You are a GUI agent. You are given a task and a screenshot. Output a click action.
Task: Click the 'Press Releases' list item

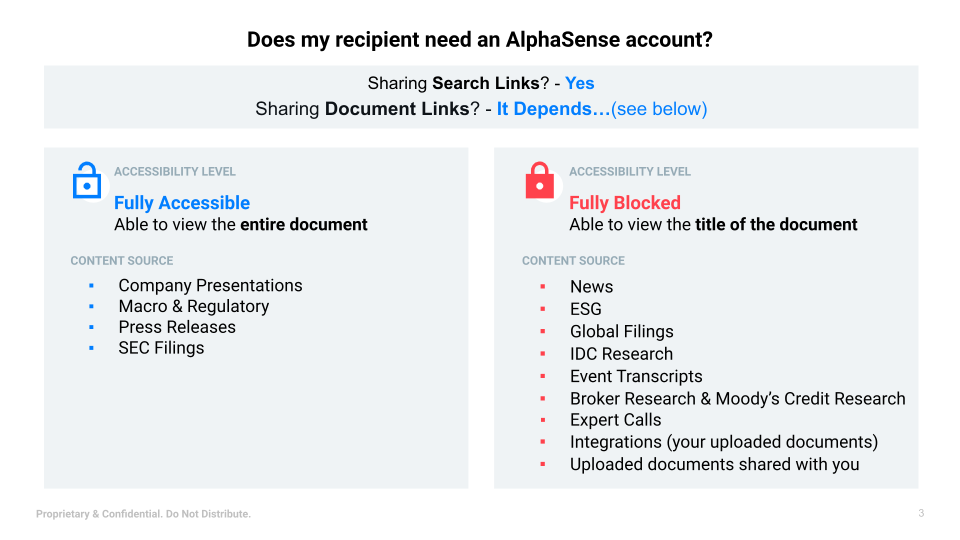click(x=177, y=327)
